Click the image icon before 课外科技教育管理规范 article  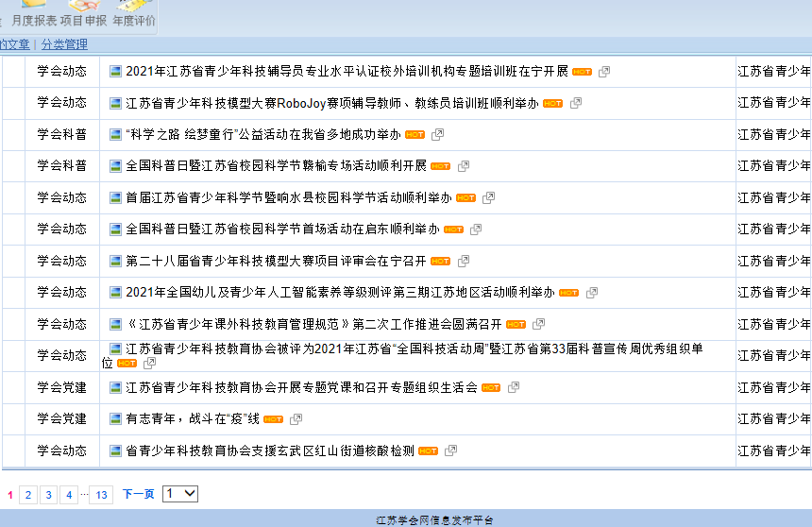tap(115, 324)
